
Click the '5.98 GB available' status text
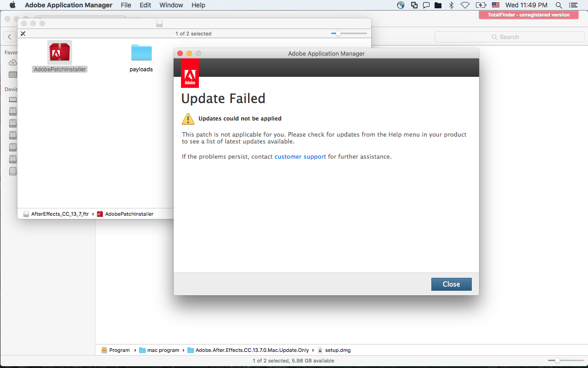coord(313,361)
